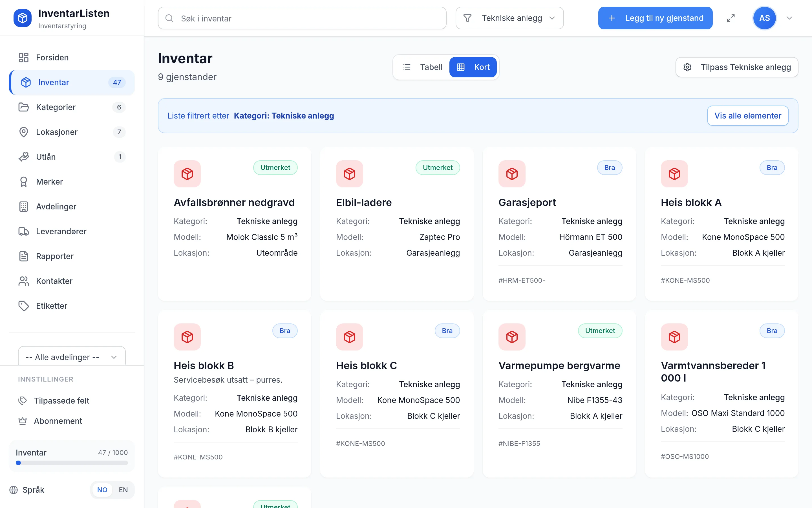The image size is (812, 508).
Task: Open the Elbil-ladere card title
Action: 364,203
